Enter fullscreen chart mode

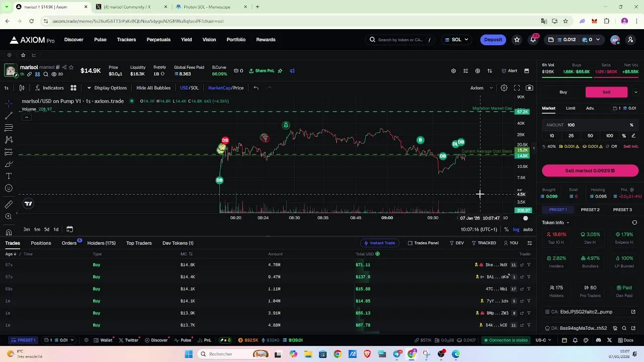tap(517, 88)
